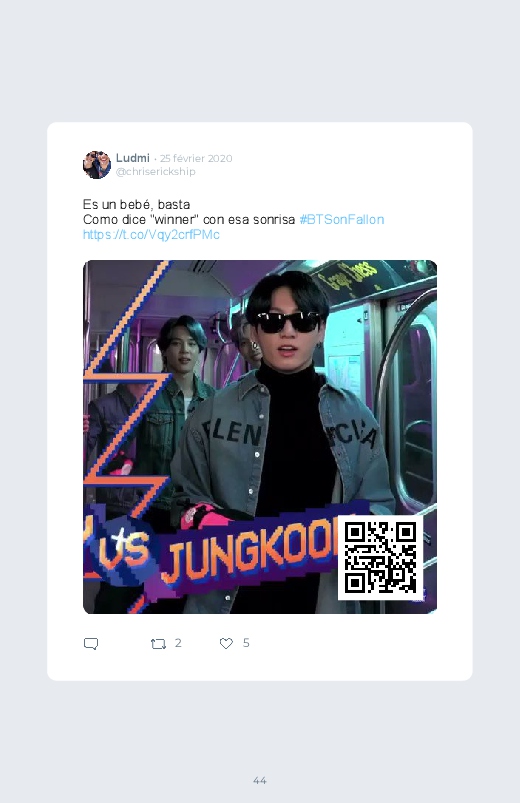520x803 pixels.
Task: Open the #BTSonFallon hashtag
Action: coord(342,220)
